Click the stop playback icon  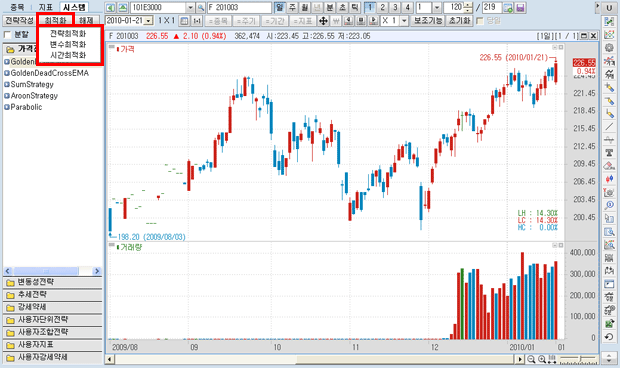pyautogui.click(x=361, y=21)
